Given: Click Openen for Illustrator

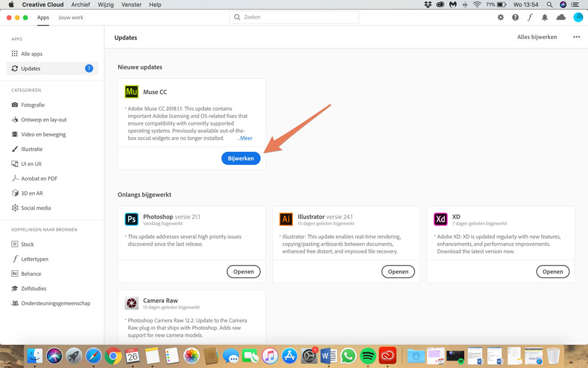Looking at the screenshot, I should point(398,271).
